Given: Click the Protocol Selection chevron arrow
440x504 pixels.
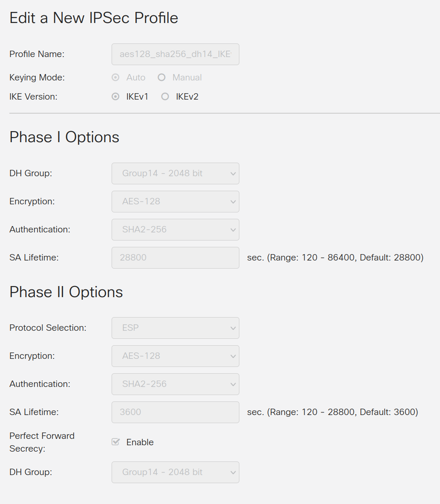Looking at the screenshot, I should click(233, 328).
